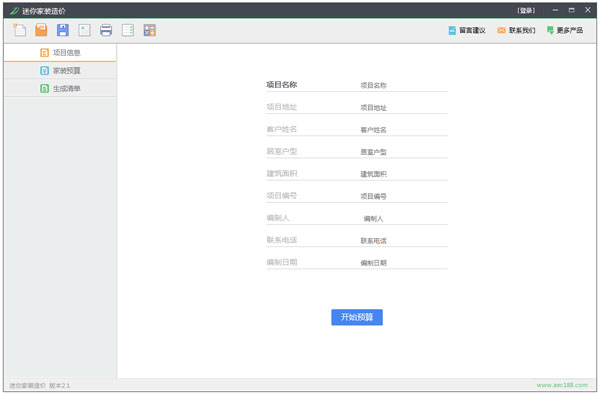Click the orange open file icon

click(41, 30)
